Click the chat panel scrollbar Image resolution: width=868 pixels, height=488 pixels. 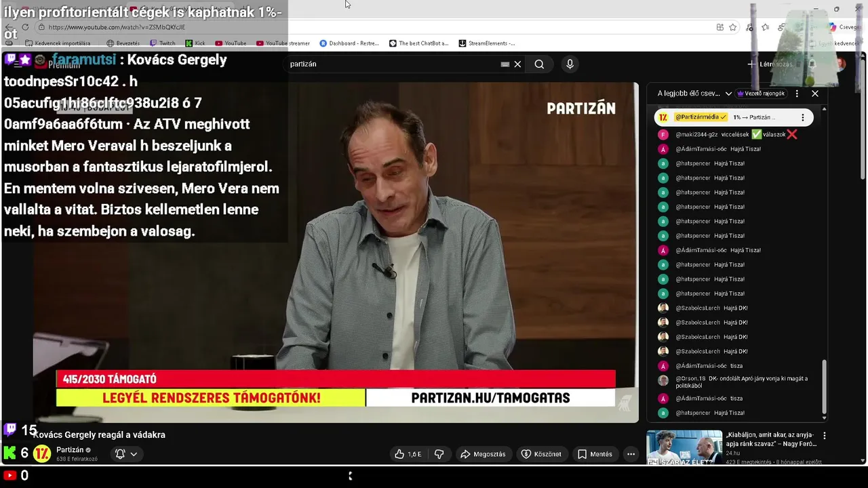(825, 386)
